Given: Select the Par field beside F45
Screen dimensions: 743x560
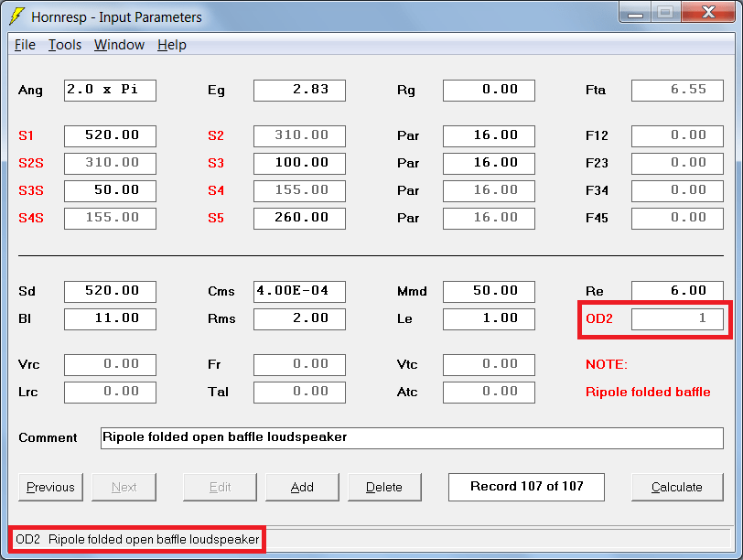Looking at the screenshot, I should pos(489,219).
